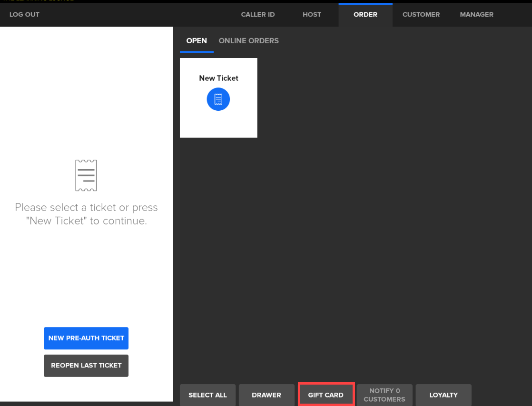Image resolution: width=532 pixels, height=406 pixels.
Task: Open the Loyalty options
Action: pos(443,395)
